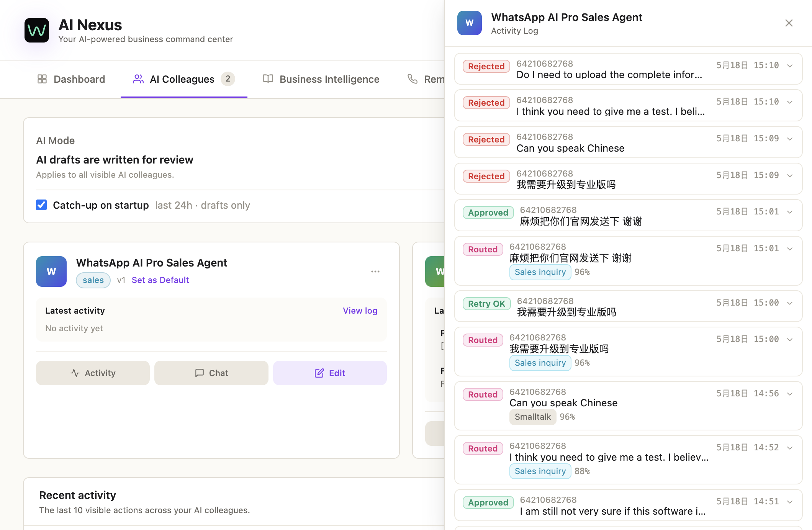The image size is (812, 530).
Task: Click the 'AI drafts are written for review' heading
Action: (115, 160)
